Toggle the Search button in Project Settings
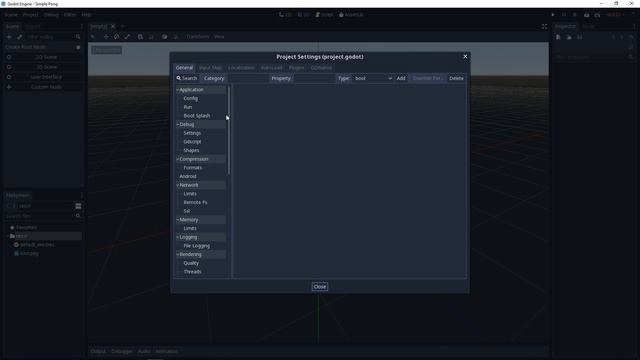The width and height of the screenshot is (640, 360). click(x=187, y=78)
